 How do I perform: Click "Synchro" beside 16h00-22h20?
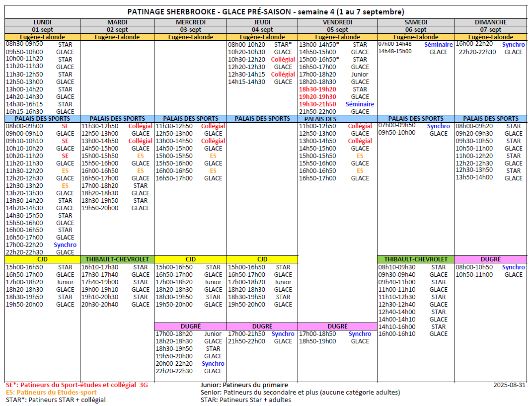pyautogui.click(x=513, y=44)
